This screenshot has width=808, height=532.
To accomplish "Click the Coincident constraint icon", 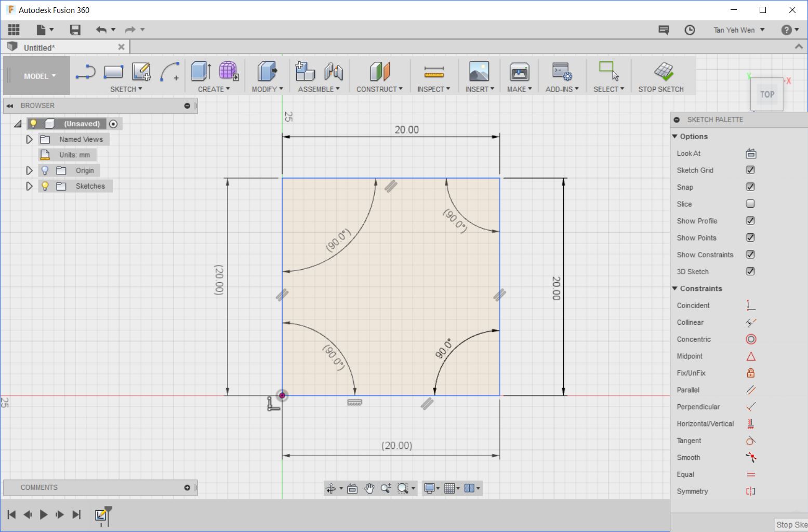I will click(751, 305).
